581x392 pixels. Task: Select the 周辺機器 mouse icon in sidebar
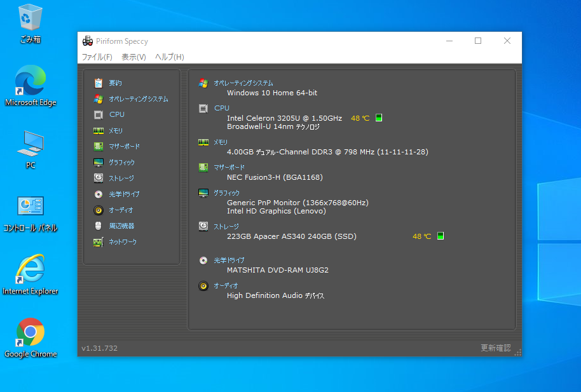click(98, 226)
